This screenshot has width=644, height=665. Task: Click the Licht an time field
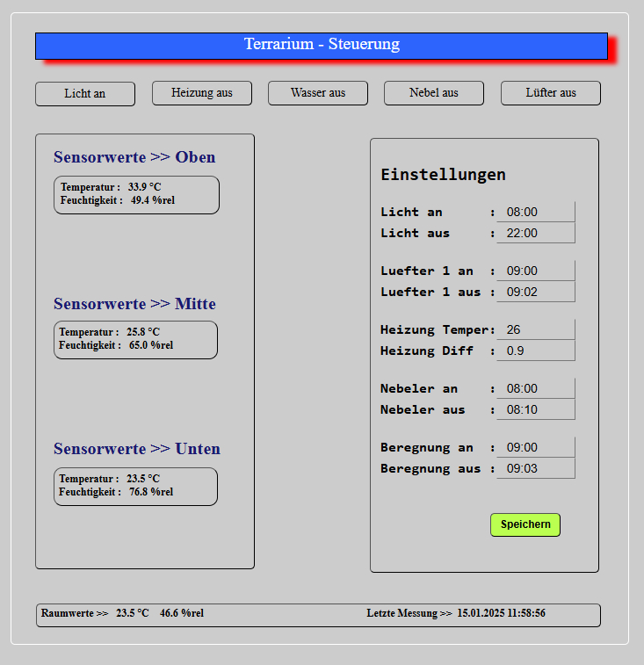[535, 212]
